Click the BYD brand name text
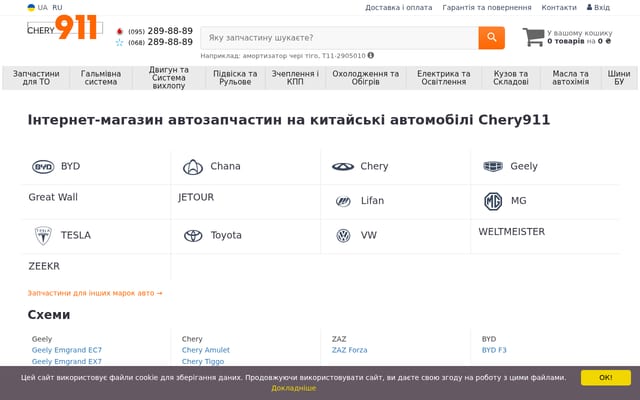This screenshot has width=640, height=400. tap(71, 167)
